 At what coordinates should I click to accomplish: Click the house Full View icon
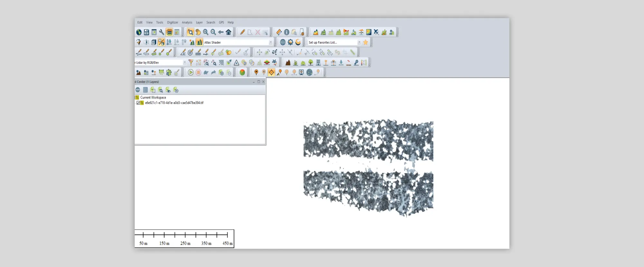[229, 32]
